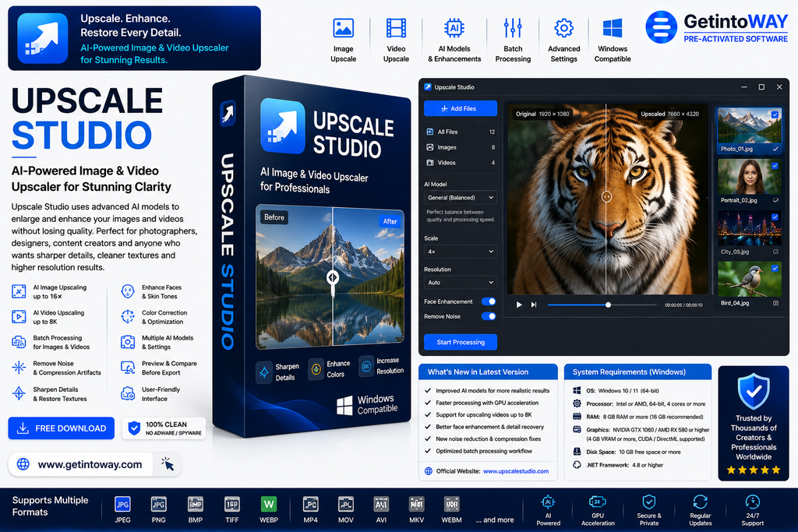Screen dimensions: 798x532
Task: Click the Secure & Private shield icon
Action: [649, 502]
